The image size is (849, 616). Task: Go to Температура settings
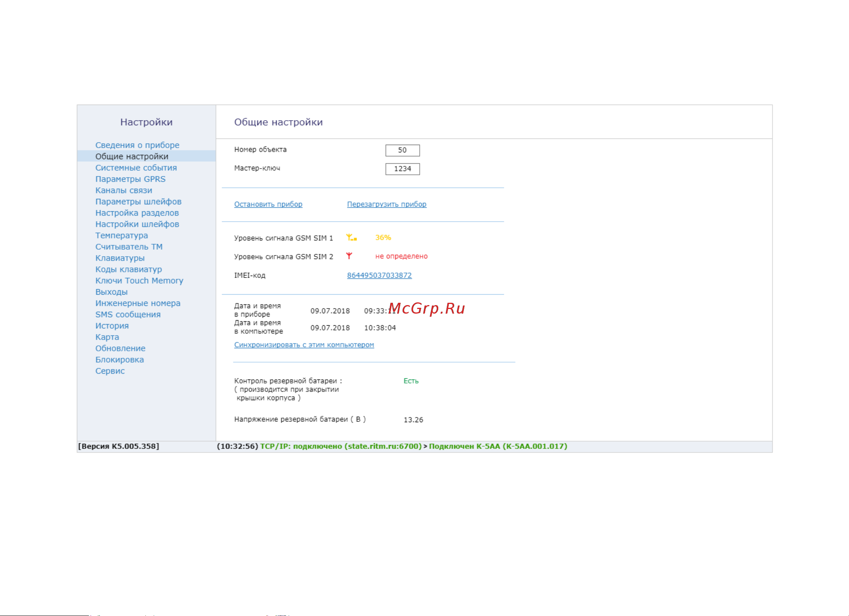(121, 235)
